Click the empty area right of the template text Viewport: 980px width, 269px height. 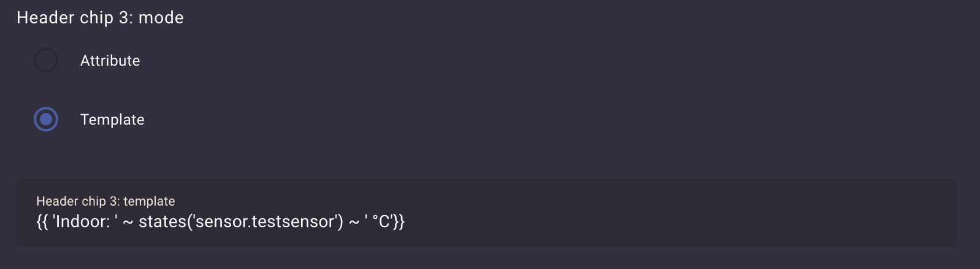tap(675, 222)
